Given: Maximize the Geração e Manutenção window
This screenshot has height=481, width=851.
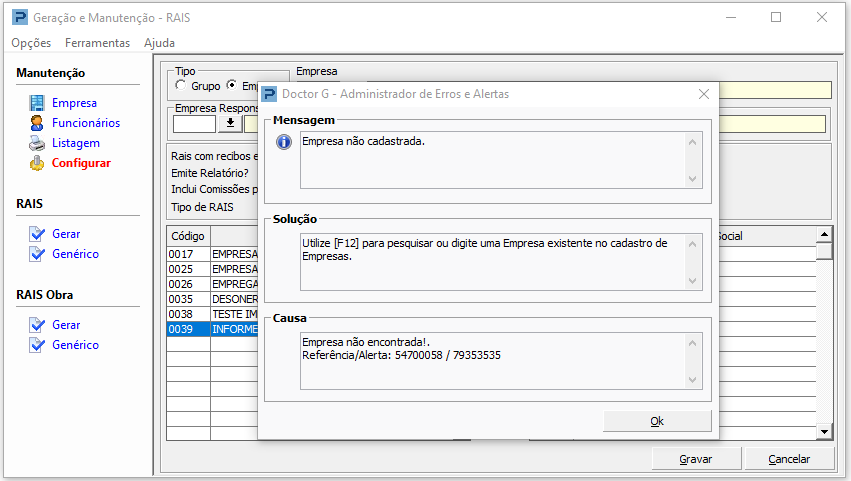Looking at the screenshot, I should click(x=776, y=17).
